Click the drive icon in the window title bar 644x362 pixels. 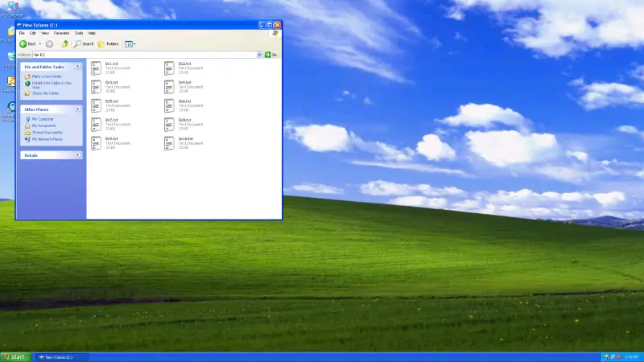click(19, 25)
